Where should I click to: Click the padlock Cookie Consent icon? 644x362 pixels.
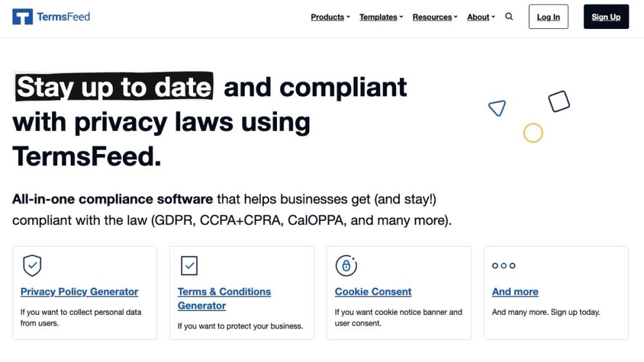click(346, 265)
